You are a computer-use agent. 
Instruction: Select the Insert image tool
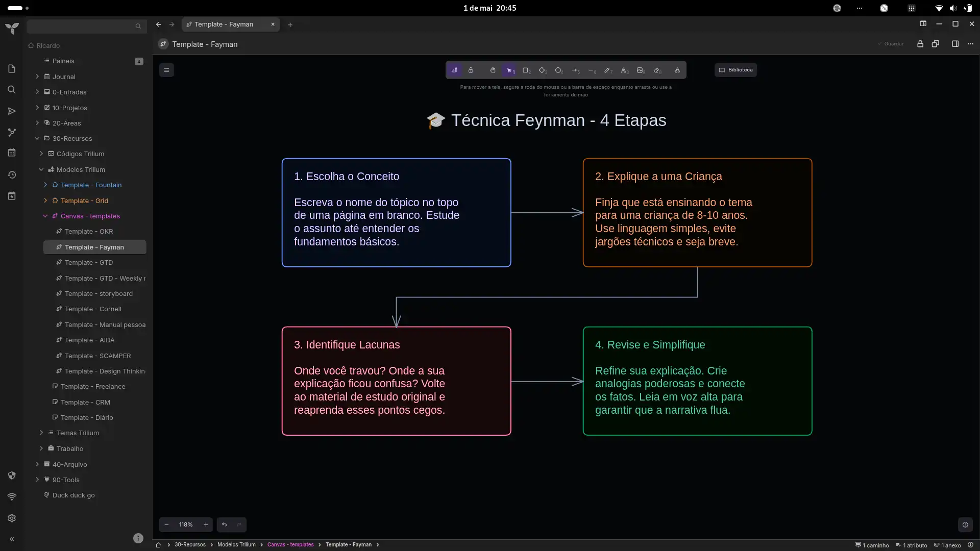(640, 70)
